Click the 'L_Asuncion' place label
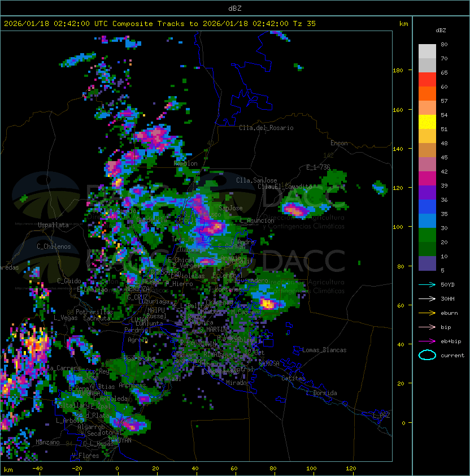This screenshot has height=476, width=470. (x=257, y=220)
